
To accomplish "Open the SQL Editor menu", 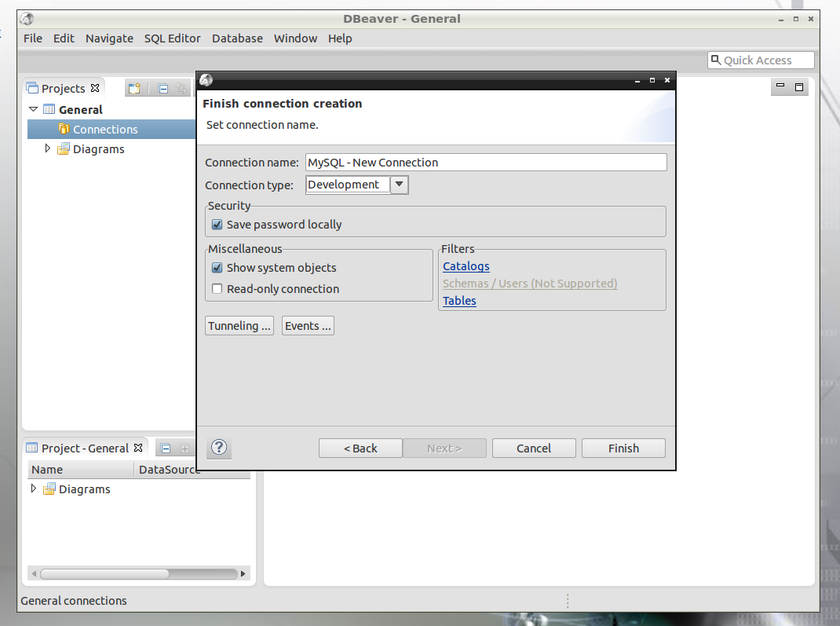I will [x=172, y=38].
